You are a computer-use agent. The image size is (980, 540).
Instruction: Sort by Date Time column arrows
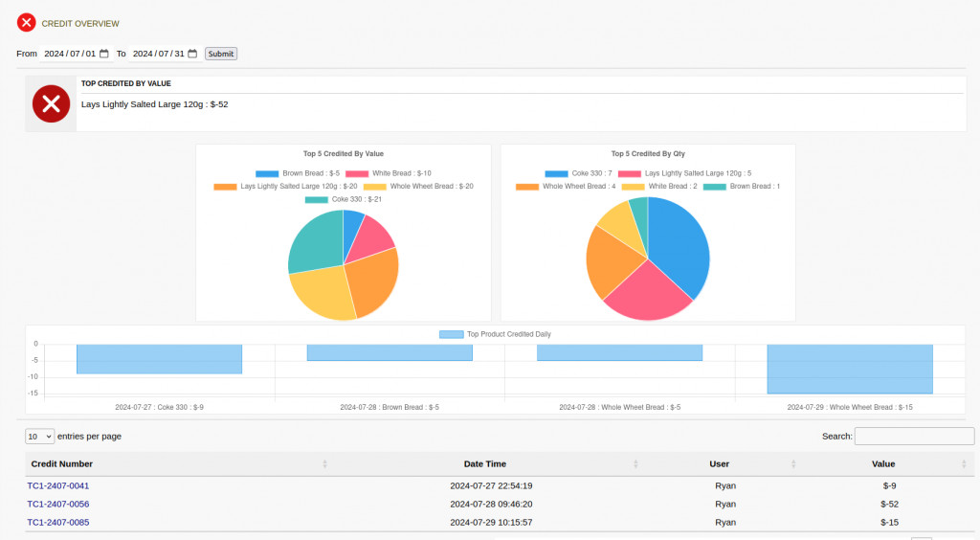pos(635,464)
